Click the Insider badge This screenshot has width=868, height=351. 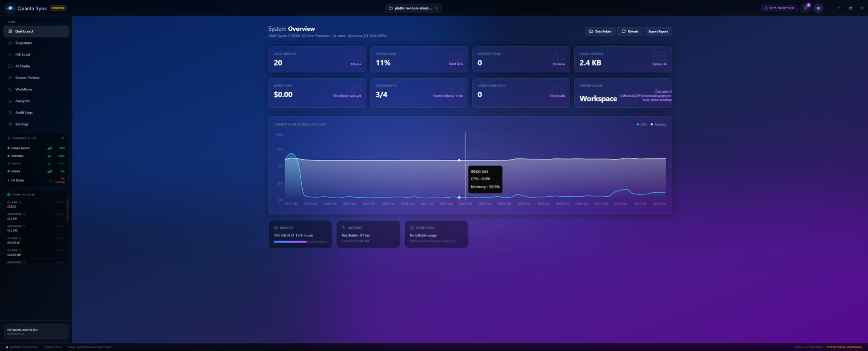click(58, 8)
